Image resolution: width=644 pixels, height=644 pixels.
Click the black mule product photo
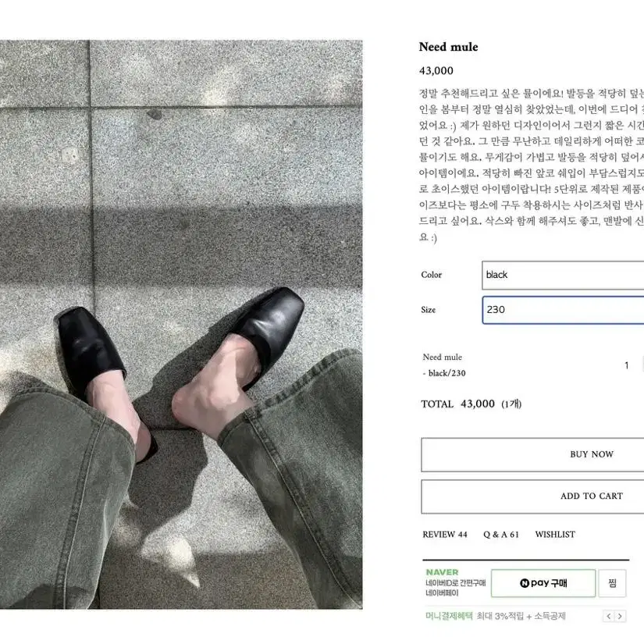(x=181, y=324)
